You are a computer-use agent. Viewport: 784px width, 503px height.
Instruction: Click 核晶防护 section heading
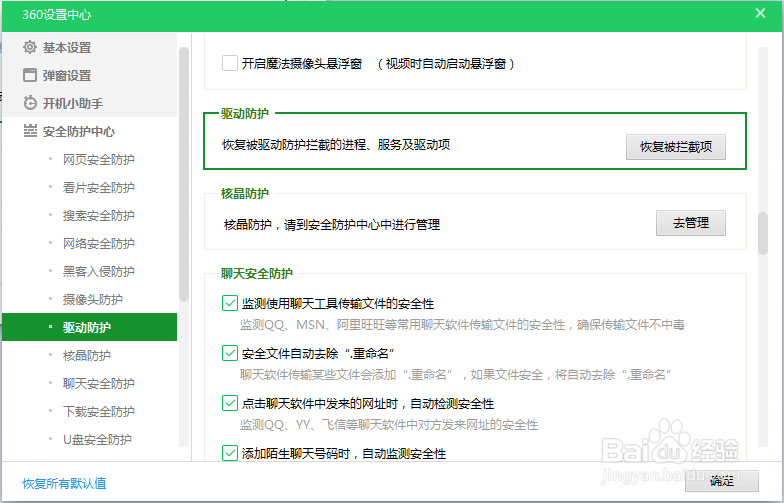[244, 194]
